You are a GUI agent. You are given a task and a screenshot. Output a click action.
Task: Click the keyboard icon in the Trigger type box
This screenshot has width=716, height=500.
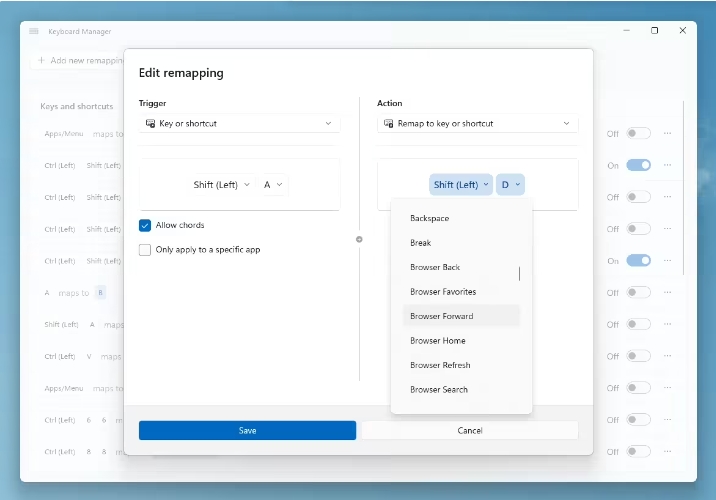click(150, 124)
